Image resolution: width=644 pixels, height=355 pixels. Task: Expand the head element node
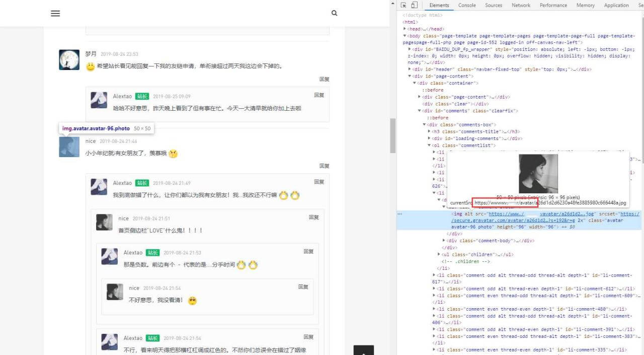405,29
